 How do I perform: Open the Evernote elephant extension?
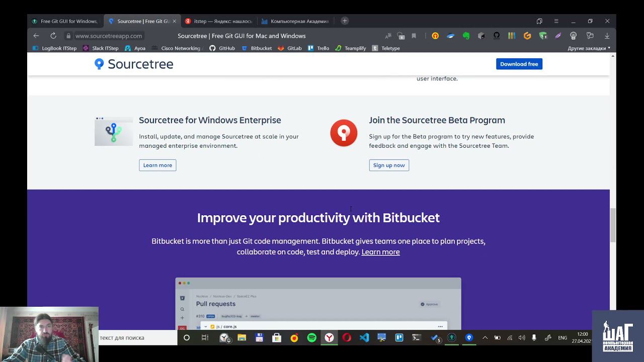click(466, 36)
